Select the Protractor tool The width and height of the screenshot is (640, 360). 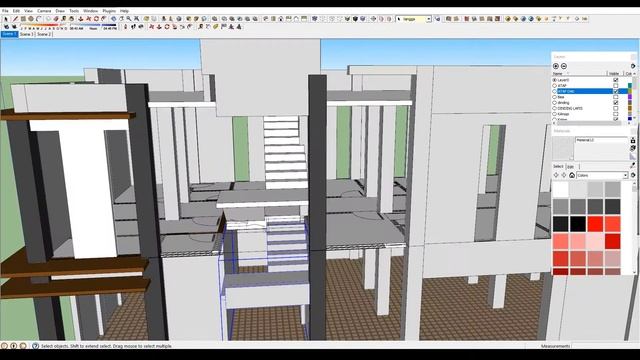[216, 27]
